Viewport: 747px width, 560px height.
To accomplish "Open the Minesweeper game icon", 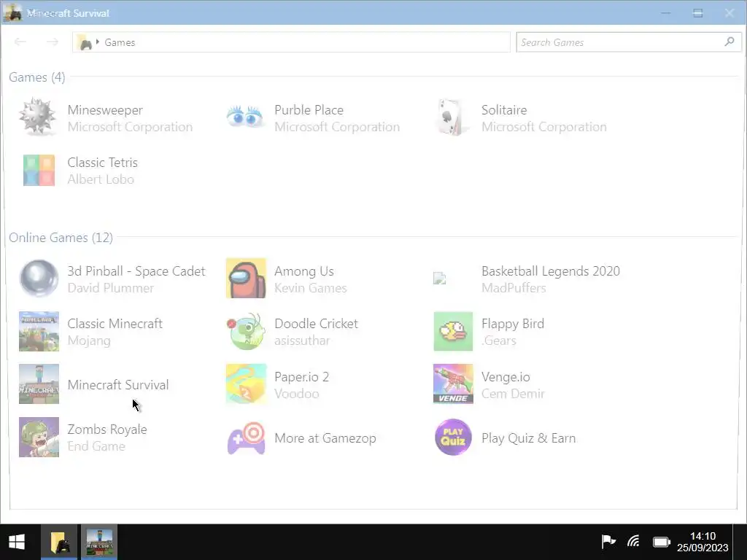I will (x=38, y=117).
